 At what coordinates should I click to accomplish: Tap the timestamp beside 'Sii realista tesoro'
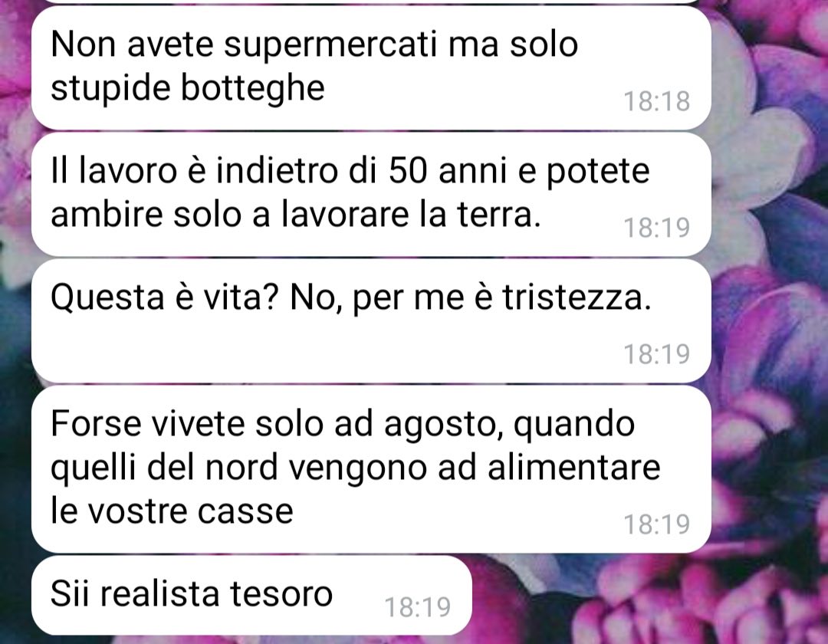[x=417, y=607]
